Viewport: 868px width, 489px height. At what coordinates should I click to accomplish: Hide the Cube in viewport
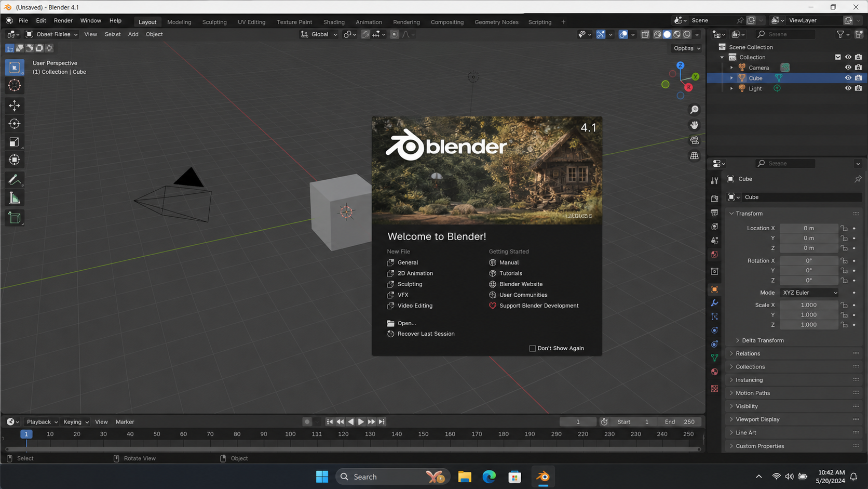tap(848, 78)
